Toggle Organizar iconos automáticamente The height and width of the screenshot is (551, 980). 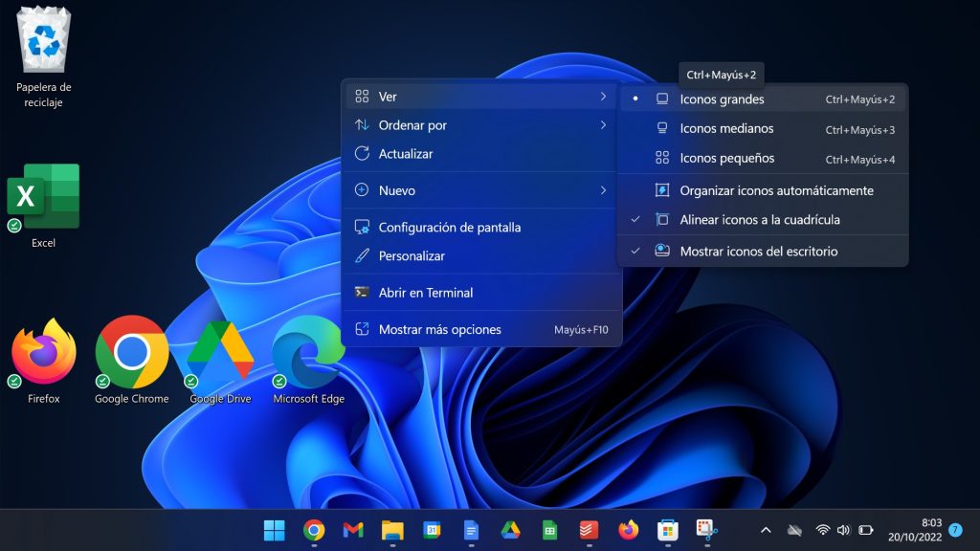(x=763, y=190)
